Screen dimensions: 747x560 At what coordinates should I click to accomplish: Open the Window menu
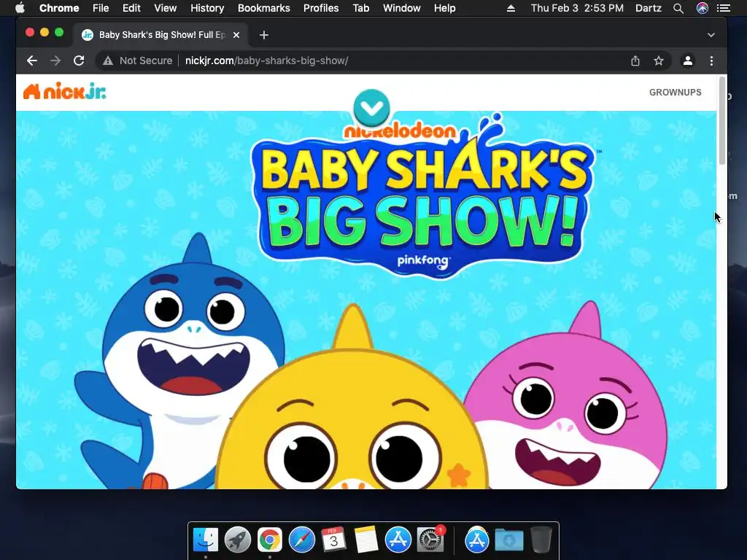[402, 8]
